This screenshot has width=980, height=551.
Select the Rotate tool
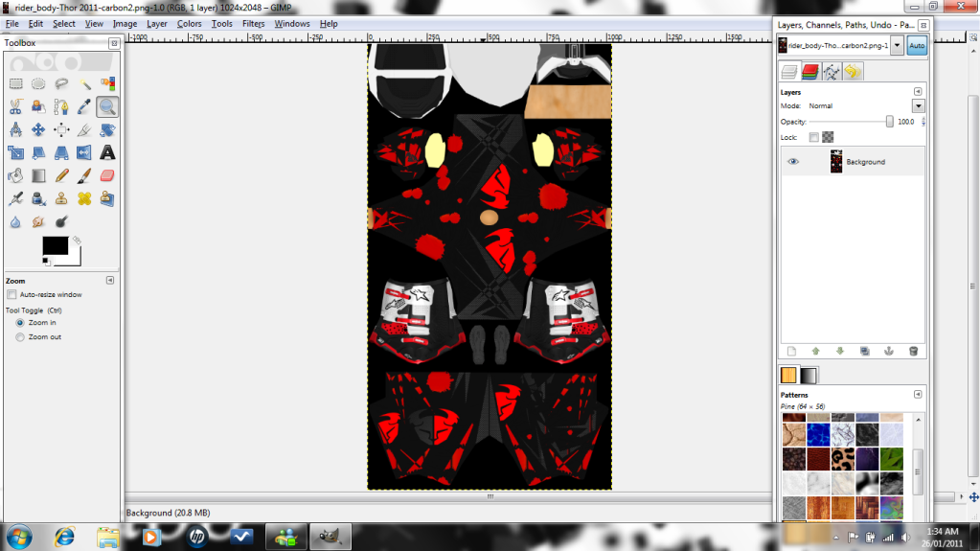(x=107, y=130)
